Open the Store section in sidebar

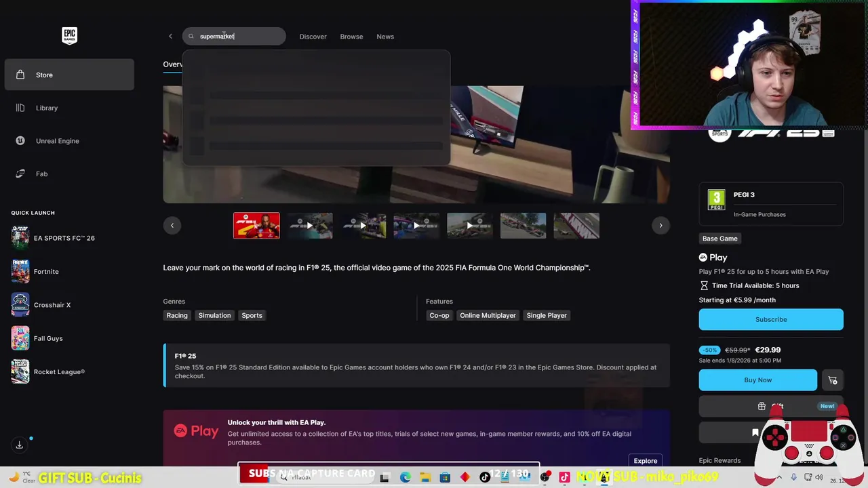click(69, 75)
